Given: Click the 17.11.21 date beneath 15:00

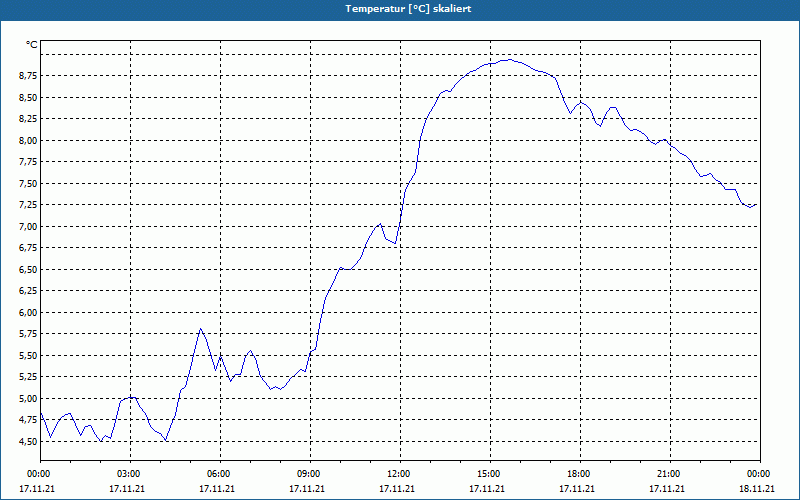Looking at the screenshot, I should pos(487,489).
